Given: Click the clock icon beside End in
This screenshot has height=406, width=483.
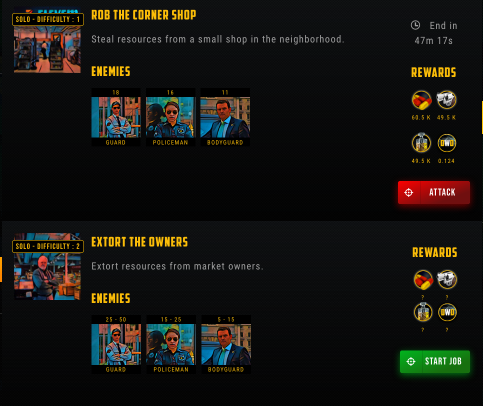Looking at the screenshot, I should 415,25.
